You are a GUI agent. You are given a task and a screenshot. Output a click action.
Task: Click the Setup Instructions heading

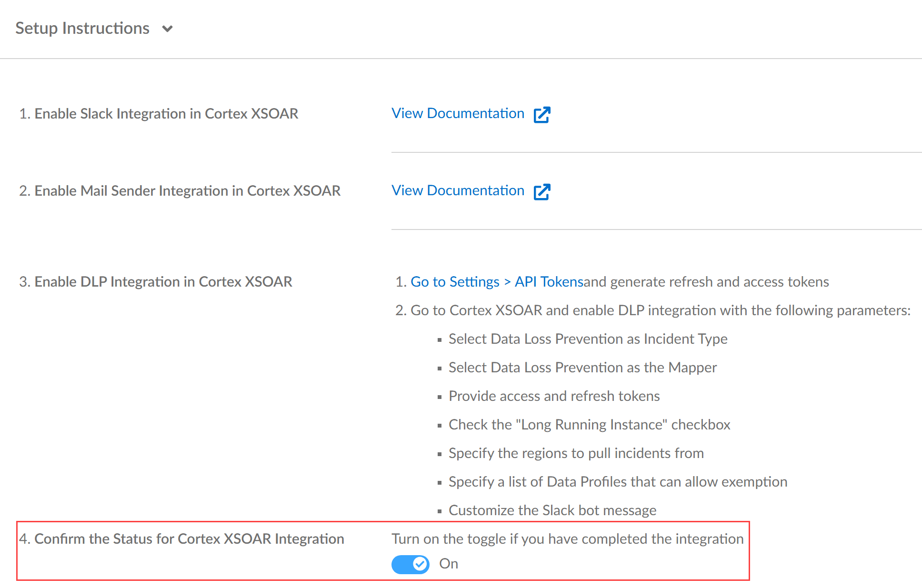[82, 29]
